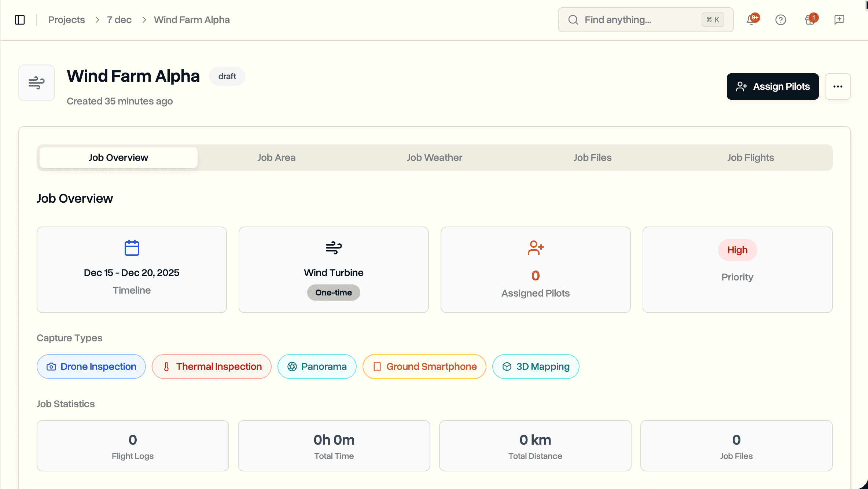Click the Assign Pilots button

pos(773,87)
